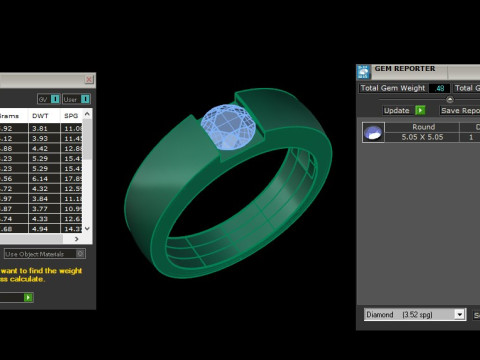Click the Round gem shape cell

click(422, 127)
